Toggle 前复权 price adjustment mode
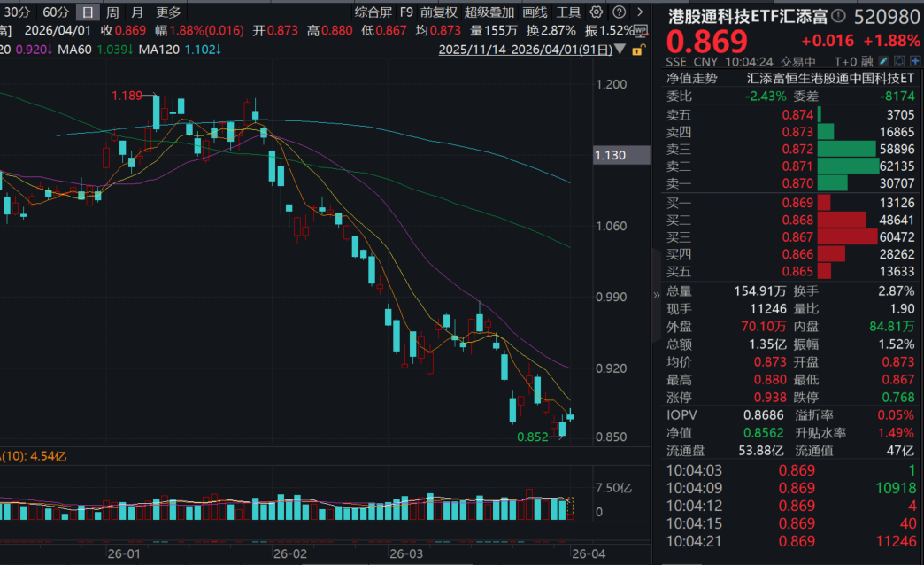This screenshot has width=924, height=565. point(439,12)
